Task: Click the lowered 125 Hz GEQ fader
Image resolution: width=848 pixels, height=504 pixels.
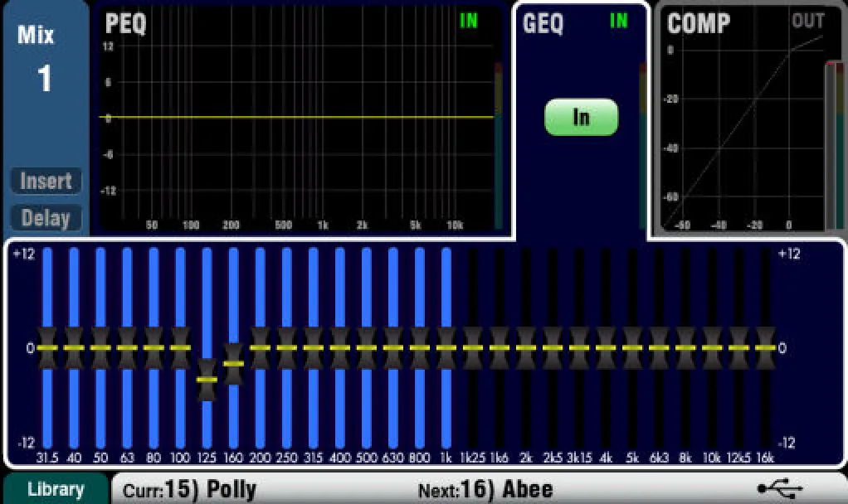Action: [x=207, y=380]
